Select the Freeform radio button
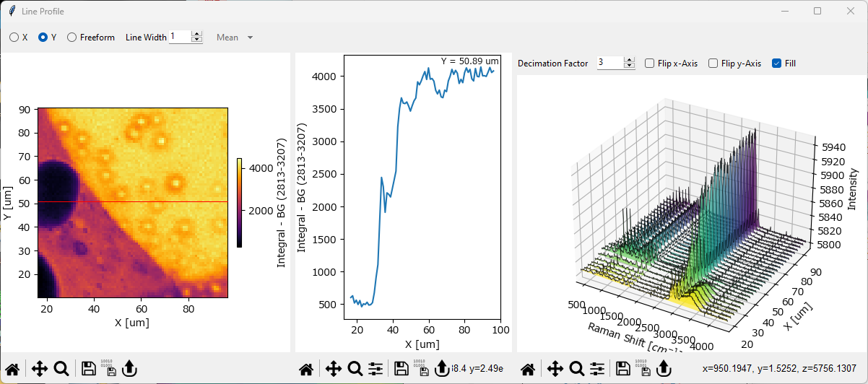The width and height of the screenshot is (868, 384). coord(71,38)
